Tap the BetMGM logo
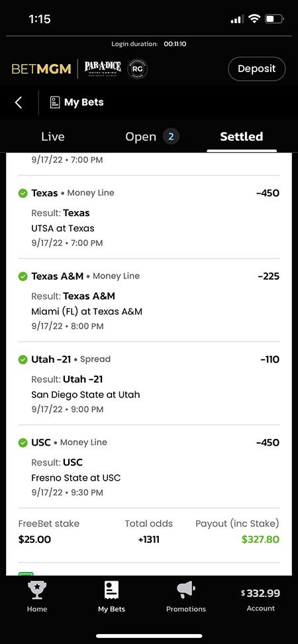 point(41,69)
